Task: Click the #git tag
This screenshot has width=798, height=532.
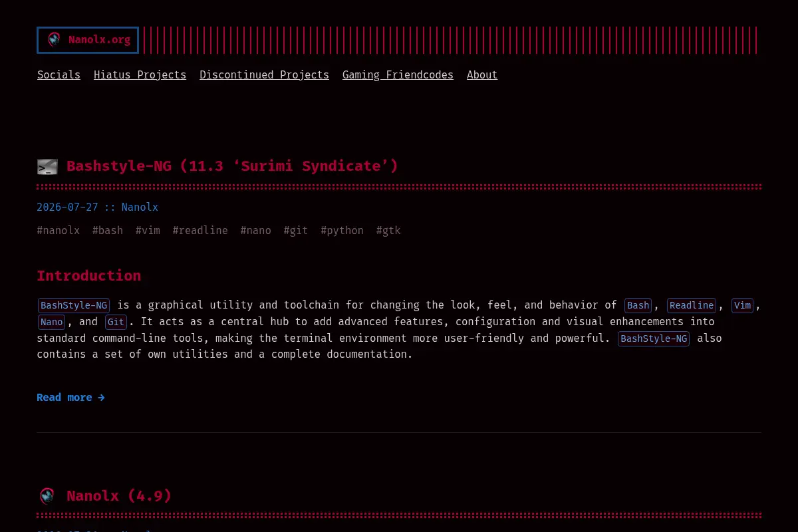Action: (x=296, y=230)
